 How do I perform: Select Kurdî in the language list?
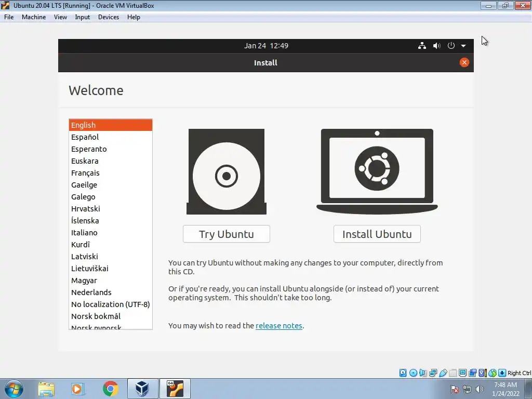click(111, 244)
